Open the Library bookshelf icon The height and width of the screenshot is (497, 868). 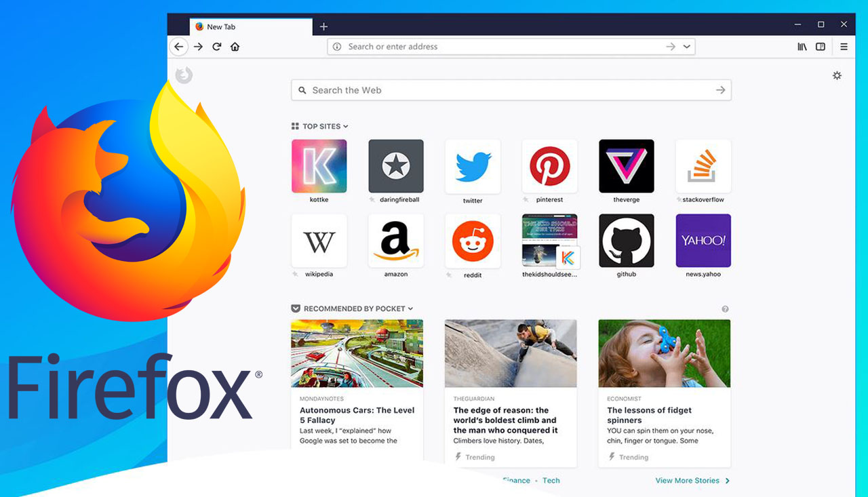802,47
